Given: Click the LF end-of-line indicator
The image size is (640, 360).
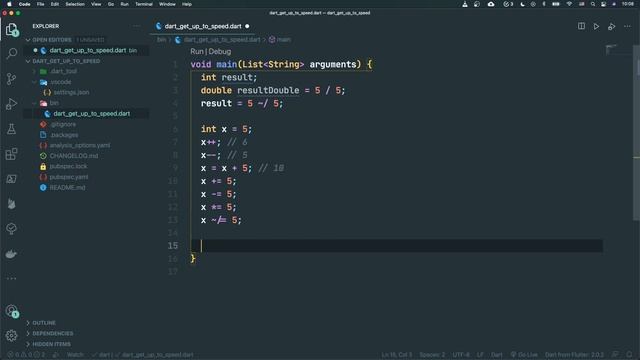Looking at the screenshot, I should point(480,354).
